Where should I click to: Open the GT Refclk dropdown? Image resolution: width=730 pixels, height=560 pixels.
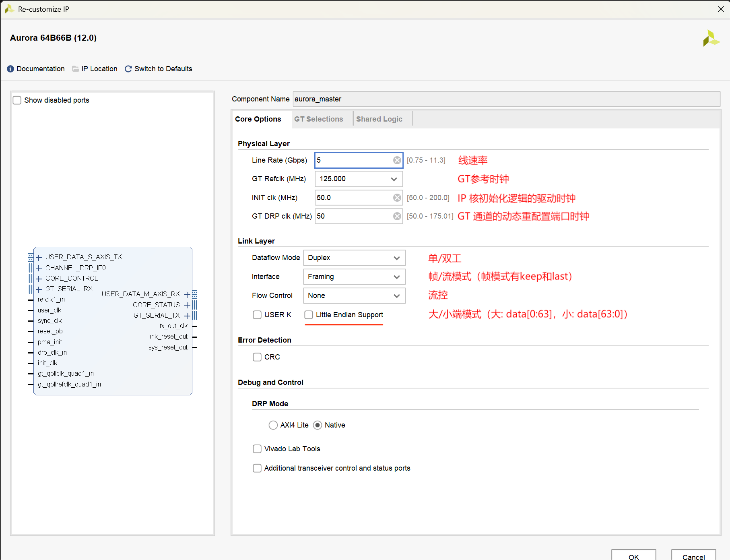pyautogui.click(x=393, y=179)
